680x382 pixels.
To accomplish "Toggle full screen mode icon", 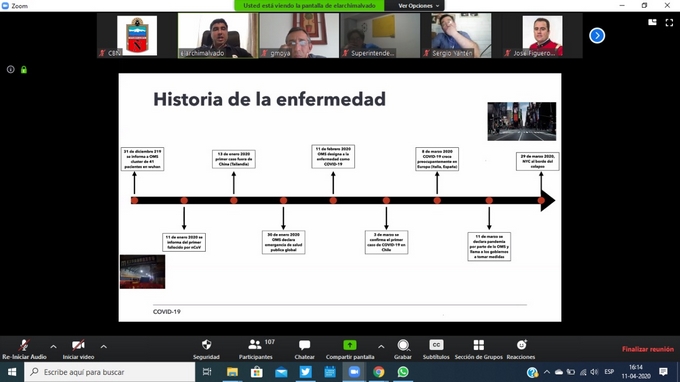I will tap(669, 23).
